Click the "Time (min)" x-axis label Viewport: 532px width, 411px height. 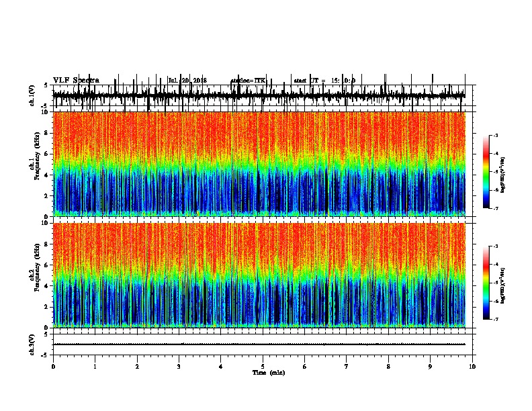click(x=269, y=373)
